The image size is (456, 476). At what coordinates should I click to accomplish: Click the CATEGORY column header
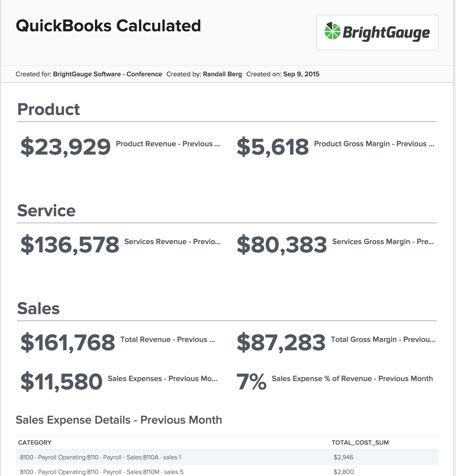tap(35, 442)
